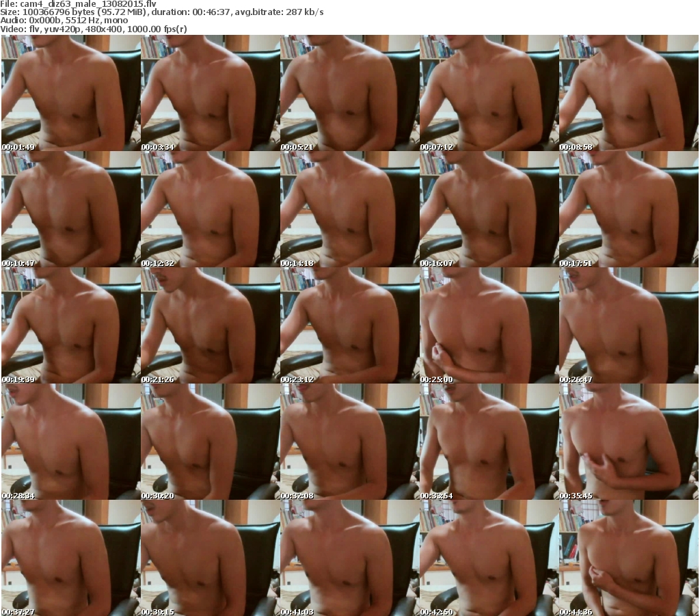Select the thumbnail stamped 00:07:12
This screenshot has width=700, height=616.
(489, 93)
